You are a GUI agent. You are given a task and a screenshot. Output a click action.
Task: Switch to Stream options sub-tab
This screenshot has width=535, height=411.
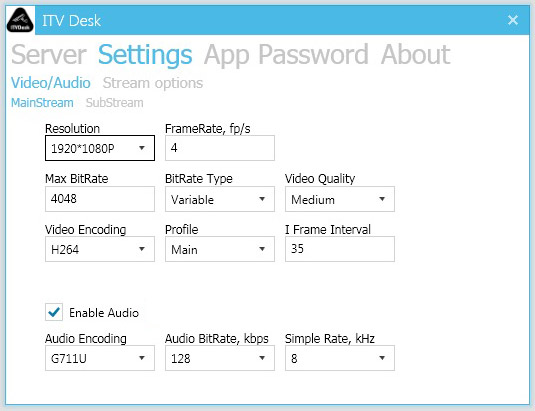153,83
